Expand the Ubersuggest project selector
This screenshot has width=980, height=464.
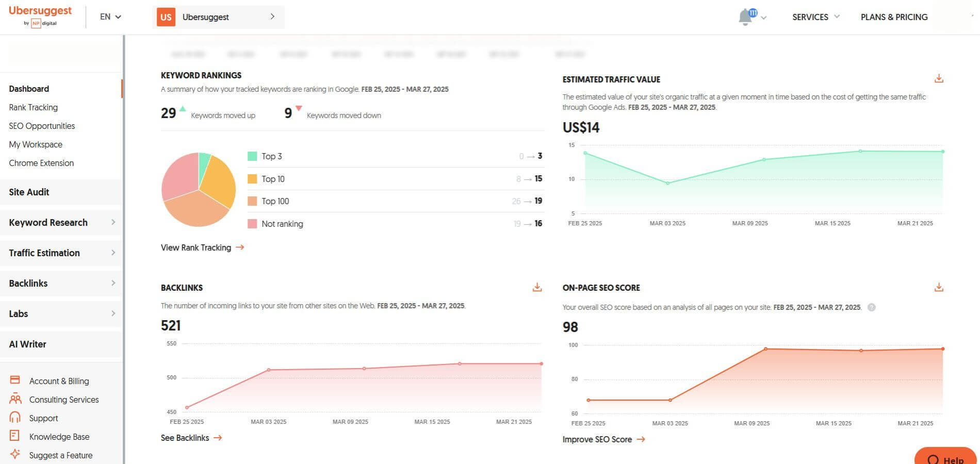(x=219, y=17)
